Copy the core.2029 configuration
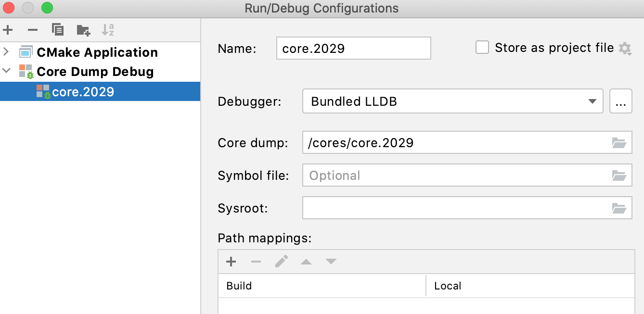Screen dimensions: 644x314 coord(57,29)
